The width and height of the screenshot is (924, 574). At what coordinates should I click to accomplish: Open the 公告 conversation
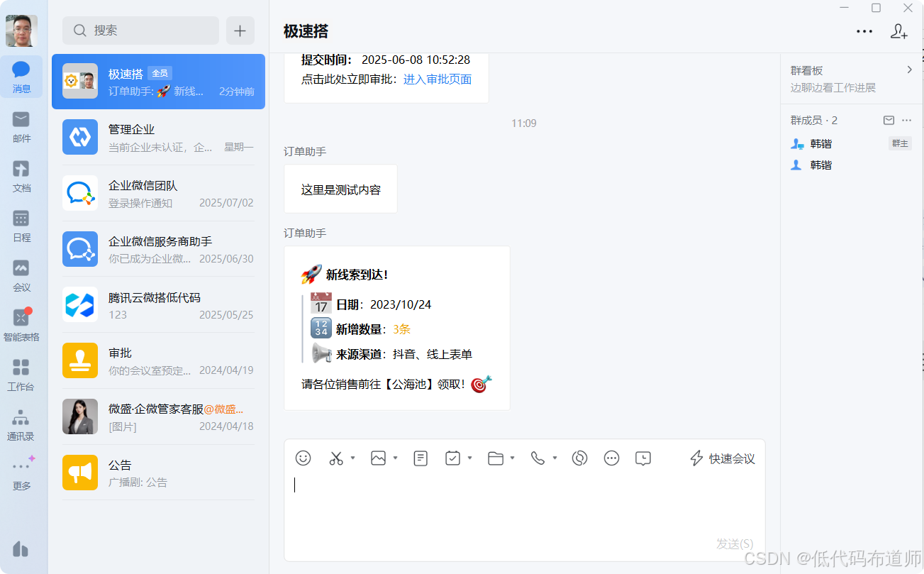(158, 473)
